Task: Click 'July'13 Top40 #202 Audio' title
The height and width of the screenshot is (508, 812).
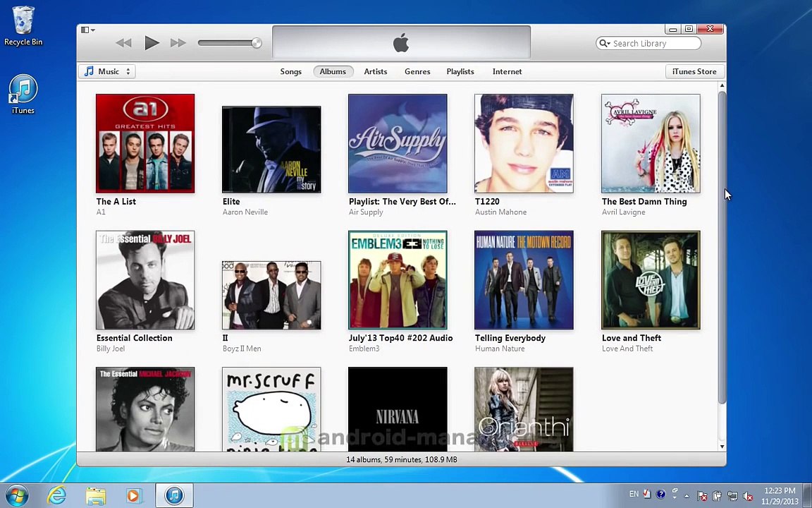Action: [401, 338]
